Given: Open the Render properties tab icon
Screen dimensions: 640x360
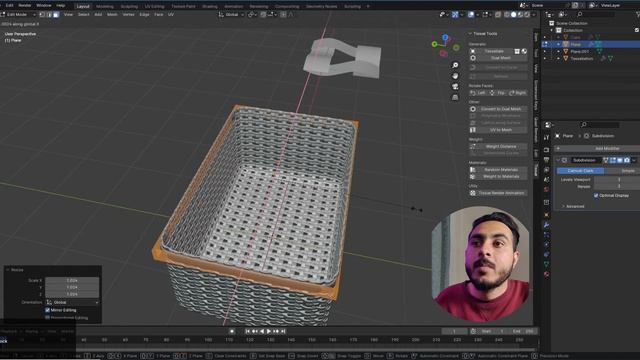Looking at the screenshot, I should point(547,150).
